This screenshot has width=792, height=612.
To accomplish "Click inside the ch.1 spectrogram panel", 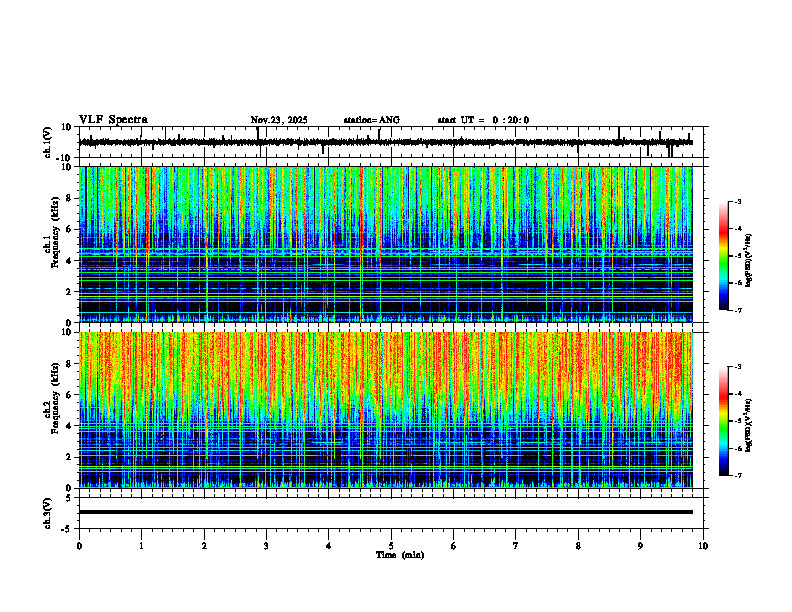I will coord(385,244).
